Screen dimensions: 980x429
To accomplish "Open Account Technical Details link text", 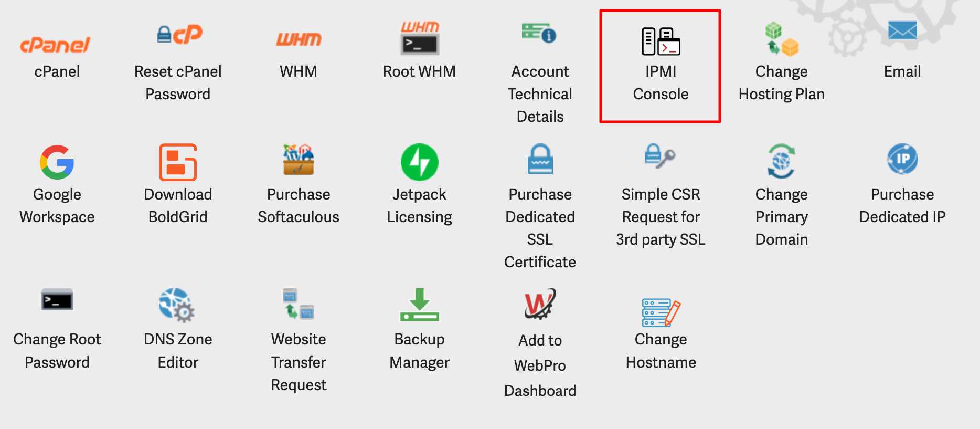I will click(540, 94).
